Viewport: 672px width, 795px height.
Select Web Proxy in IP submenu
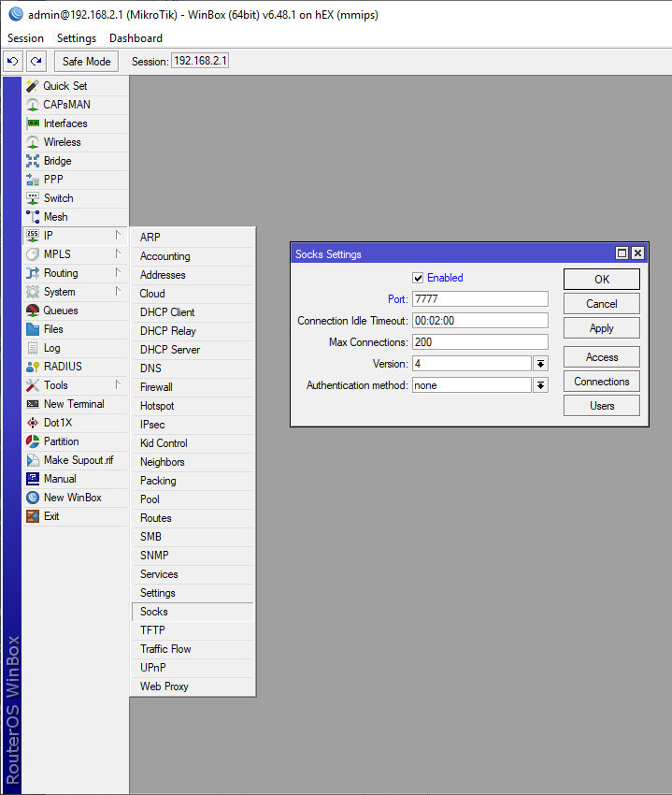(x=193, y=687)
